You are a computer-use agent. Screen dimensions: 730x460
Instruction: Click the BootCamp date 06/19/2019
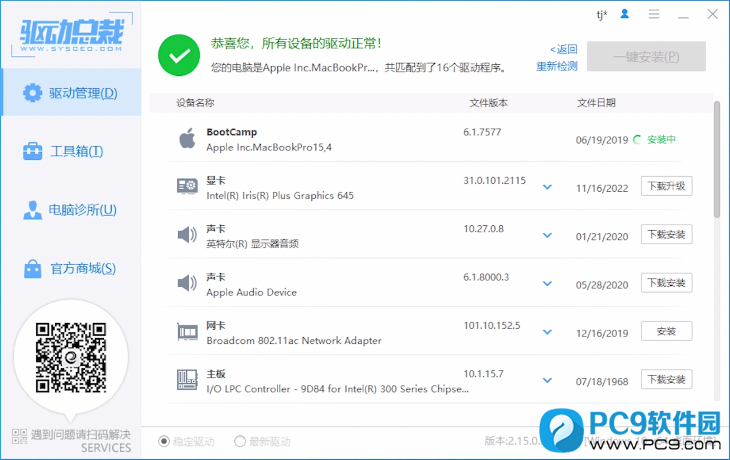point(602,140)
